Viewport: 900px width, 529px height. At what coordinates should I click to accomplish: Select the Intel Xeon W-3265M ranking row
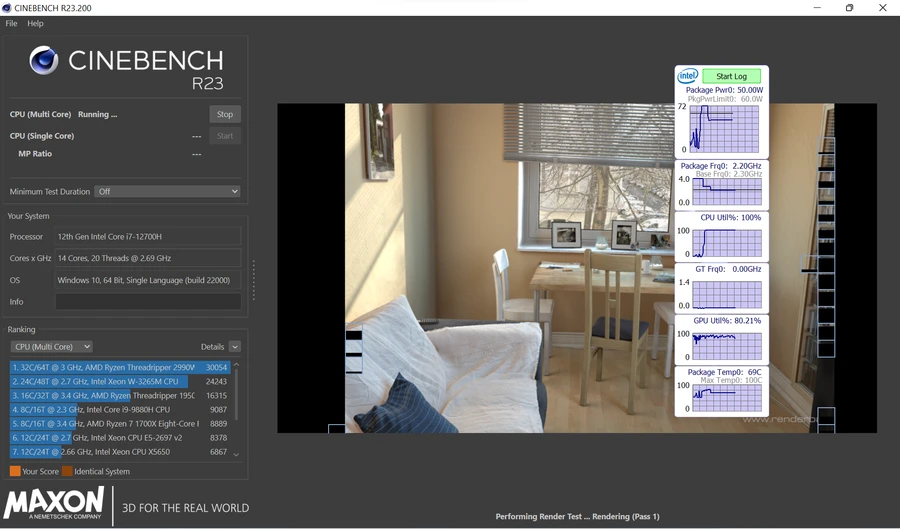tap(120, 381)
